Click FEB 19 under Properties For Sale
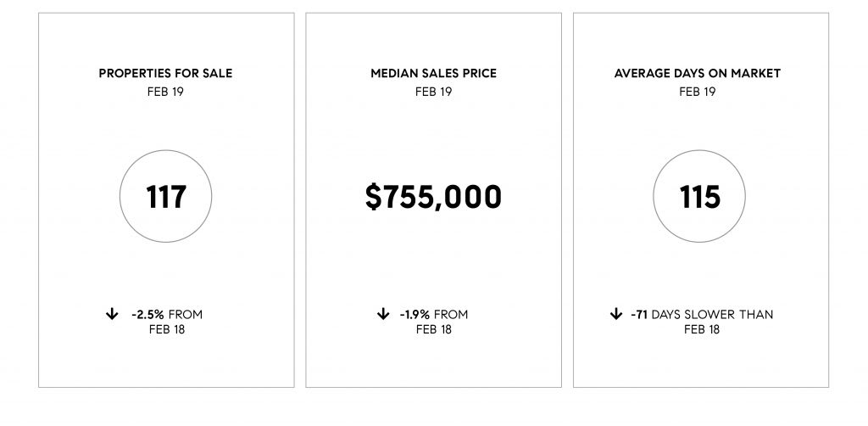The height and width of the screenshot is (426, 868). tap(165, 91)
